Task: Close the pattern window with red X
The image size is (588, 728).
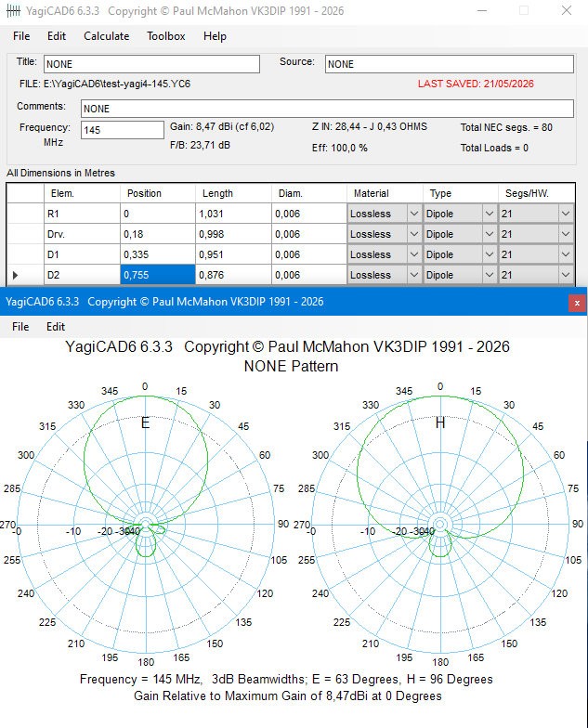Action: [x=577, y=303]
